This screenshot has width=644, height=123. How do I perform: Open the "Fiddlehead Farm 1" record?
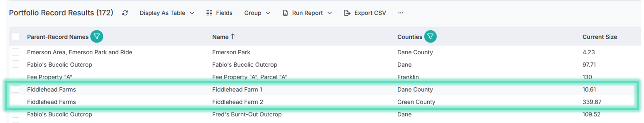237,90
